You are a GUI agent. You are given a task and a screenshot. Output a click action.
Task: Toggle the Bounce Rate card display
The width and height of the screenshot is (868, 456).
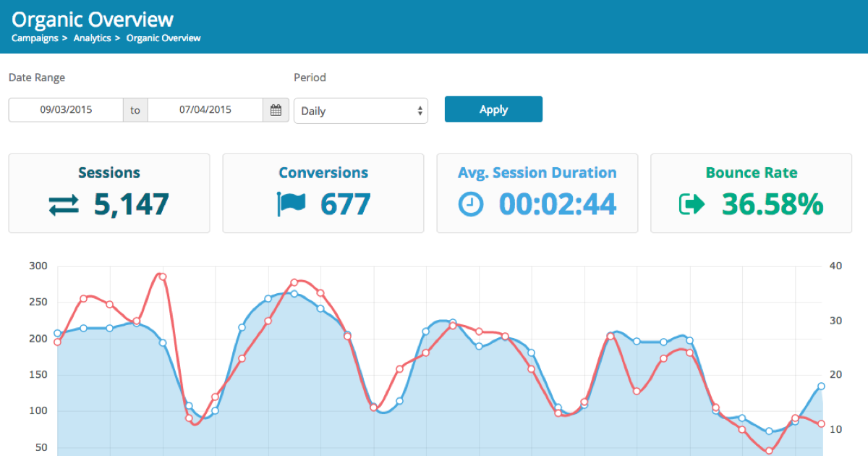pos(751,193)
